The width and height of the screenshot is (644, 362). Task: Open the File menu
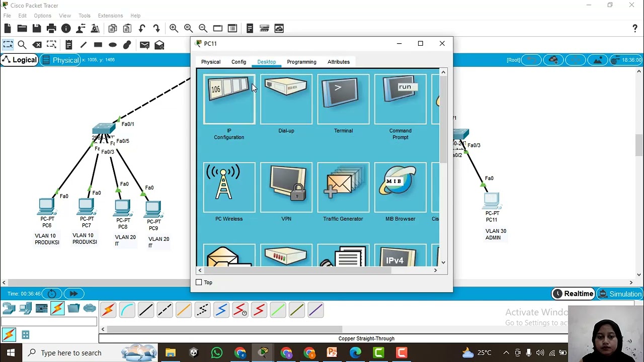(7, 16)
